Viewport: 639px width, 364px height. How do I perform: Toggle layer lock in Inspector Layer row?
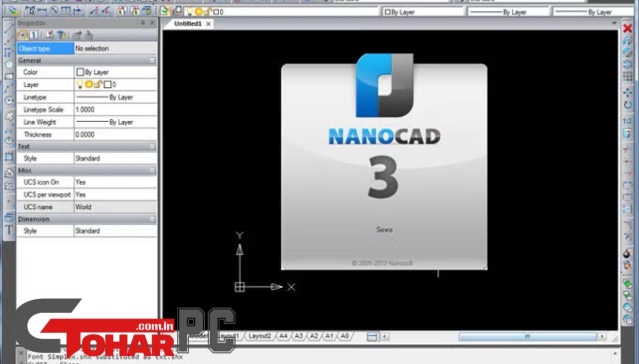[x=98, y=85]
